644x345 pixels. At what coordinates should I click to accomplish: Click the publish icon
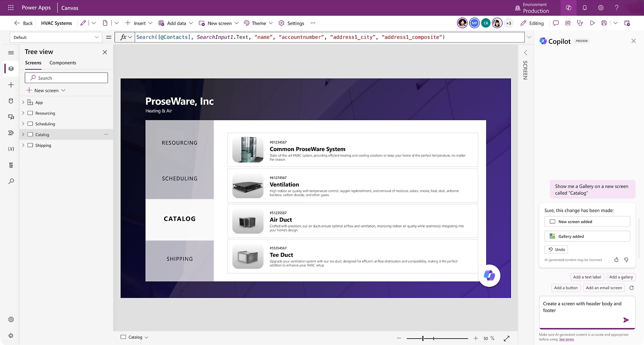[x=627, y=23]
